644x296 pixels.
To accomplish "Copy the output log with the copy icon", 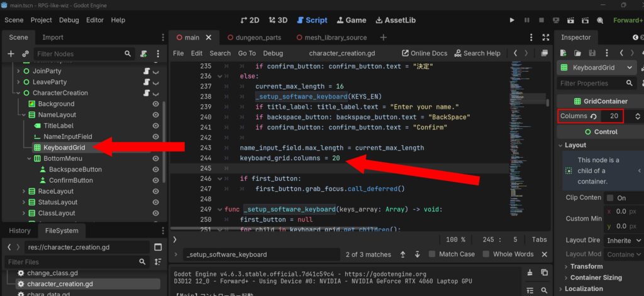I will point(544,273).
